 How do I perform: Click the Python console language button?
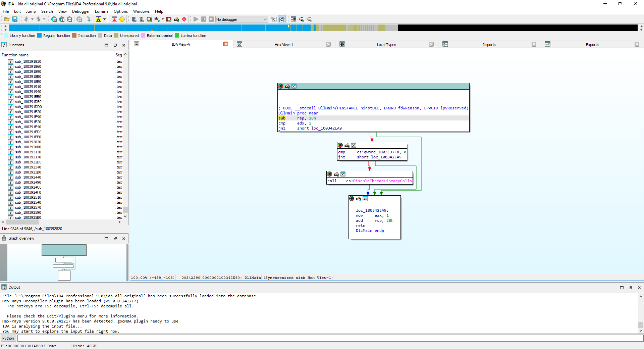pyautogui.click(x=8, y=338)
